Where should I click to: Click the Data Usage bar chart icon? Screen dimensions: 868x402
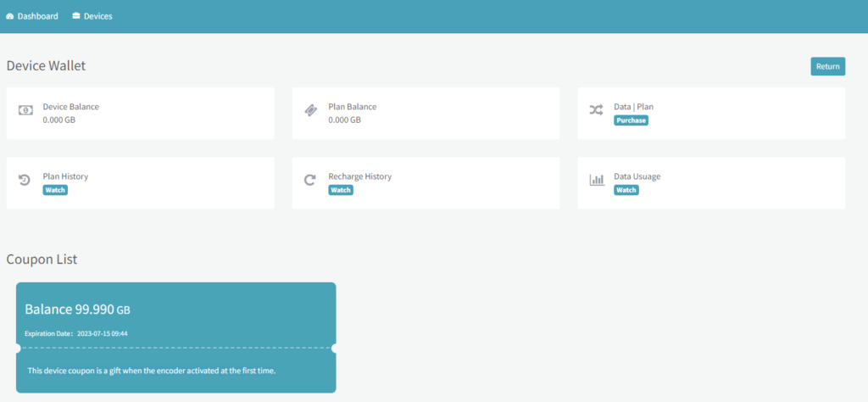point(597,180)
